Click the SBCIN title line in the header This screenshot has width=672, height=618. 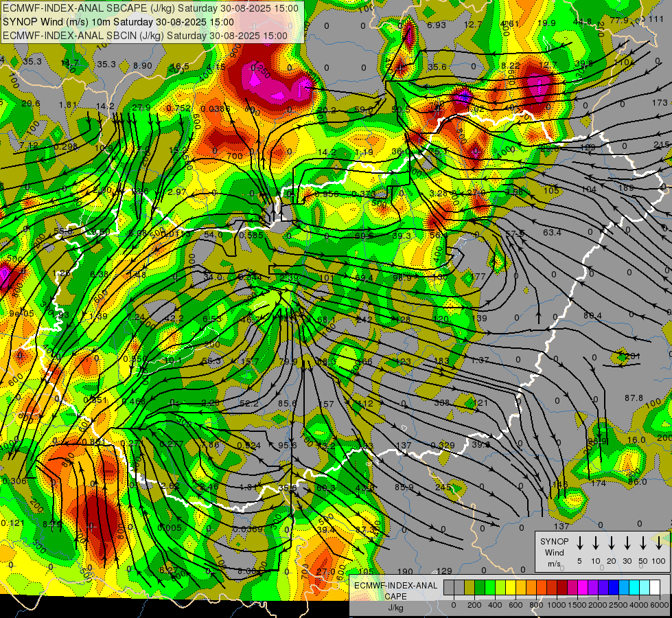click(x=145, y=36)
